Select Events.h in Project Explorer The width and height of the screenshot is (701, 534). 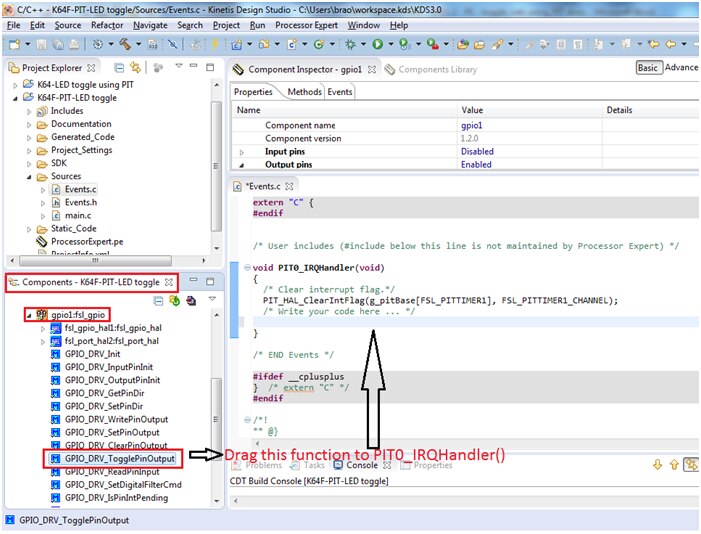coord(80,203)
